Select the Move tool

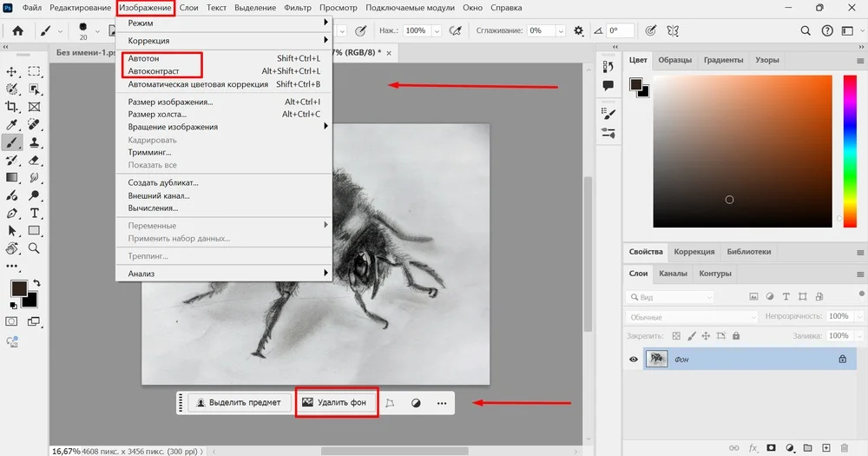[12, 71]
